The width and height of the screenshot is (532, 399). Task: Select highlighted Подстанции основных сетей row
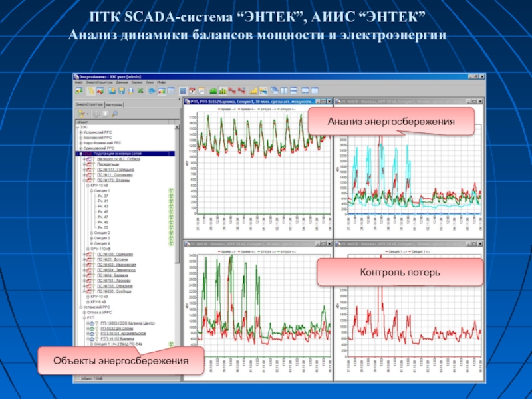(x=125, y=154)
